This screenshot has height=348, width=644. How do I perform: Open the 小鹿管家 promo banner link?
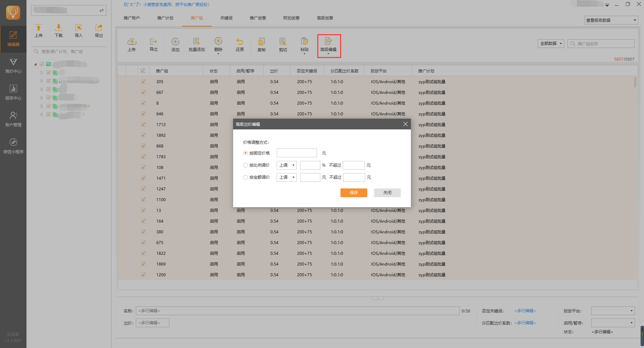(x=166, y=5)
